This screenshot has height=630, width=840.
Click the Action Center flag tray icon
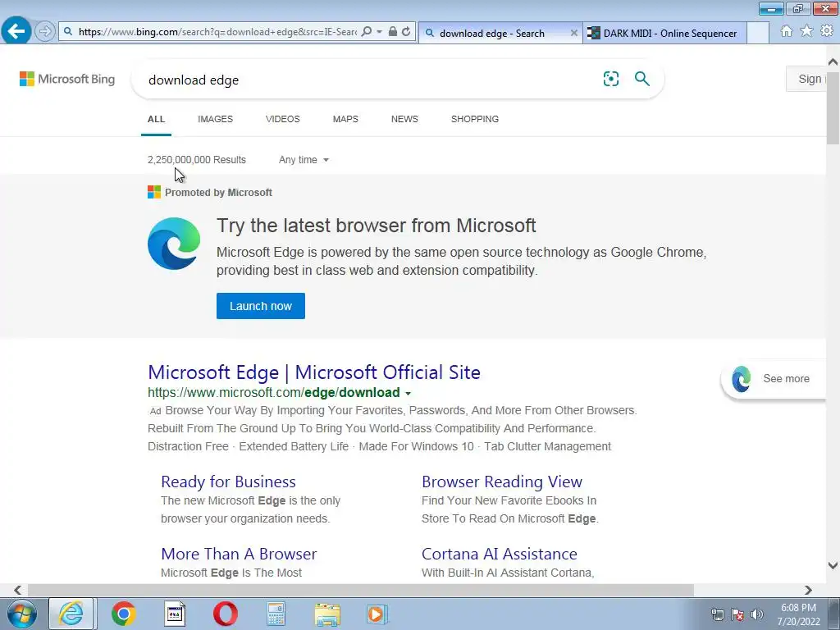click(737, 614)
